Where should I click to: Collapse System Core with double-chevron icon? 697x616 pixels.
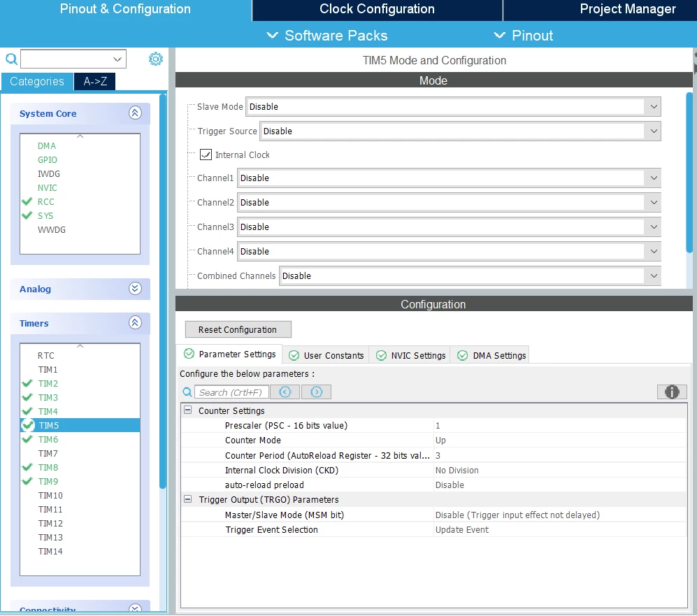pyautogui.click(x=135, y=113)
